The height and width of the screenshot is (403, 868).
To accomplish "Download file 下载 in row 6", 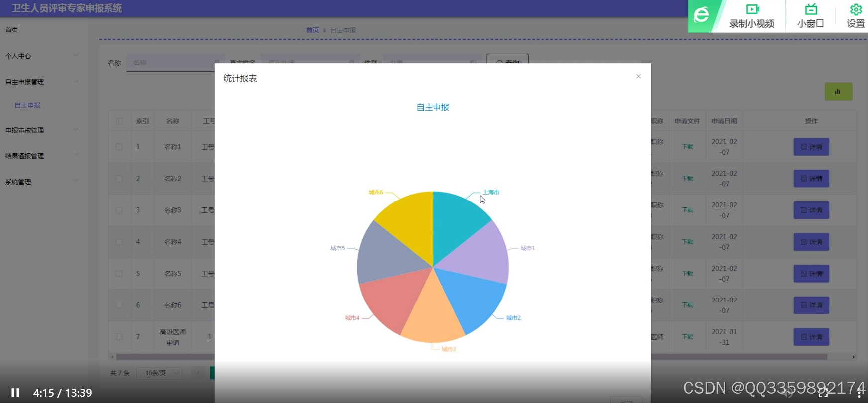I will click(x=687, y=305).
